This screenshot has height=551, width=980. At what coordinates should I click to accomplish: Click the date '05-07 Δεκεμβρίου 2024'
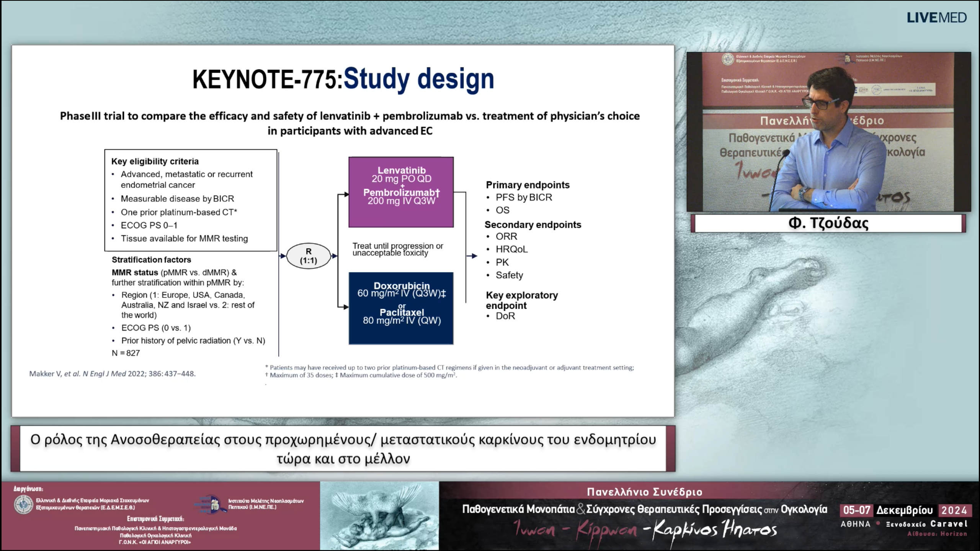point(906,510)
